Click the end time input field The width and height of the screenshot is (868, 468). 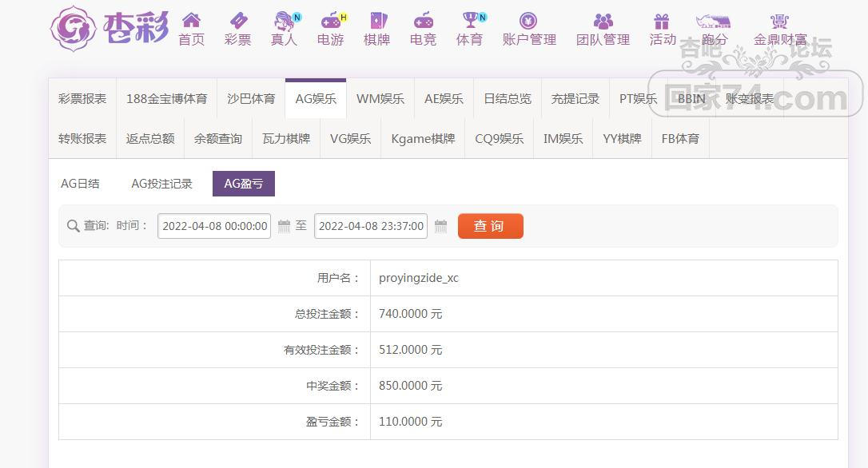[x=371, y=226]
